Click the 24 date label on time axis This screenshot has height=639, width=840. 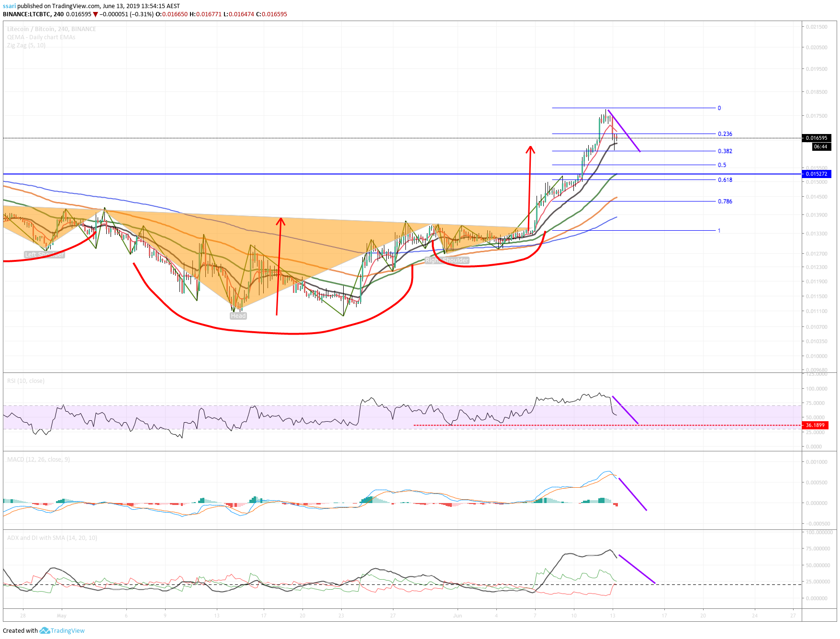click(755, 616)
